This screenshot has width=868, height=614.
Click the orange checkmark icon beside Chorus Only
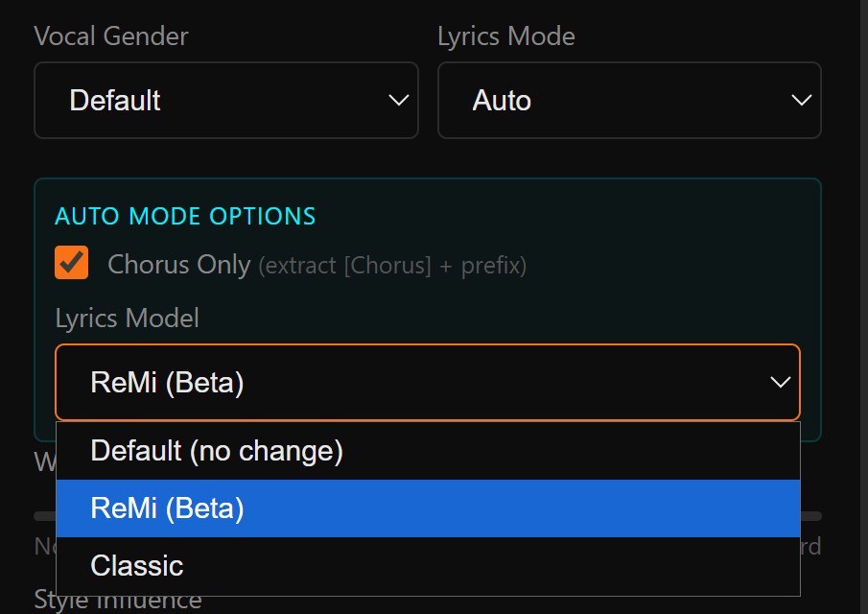point(69,264)
